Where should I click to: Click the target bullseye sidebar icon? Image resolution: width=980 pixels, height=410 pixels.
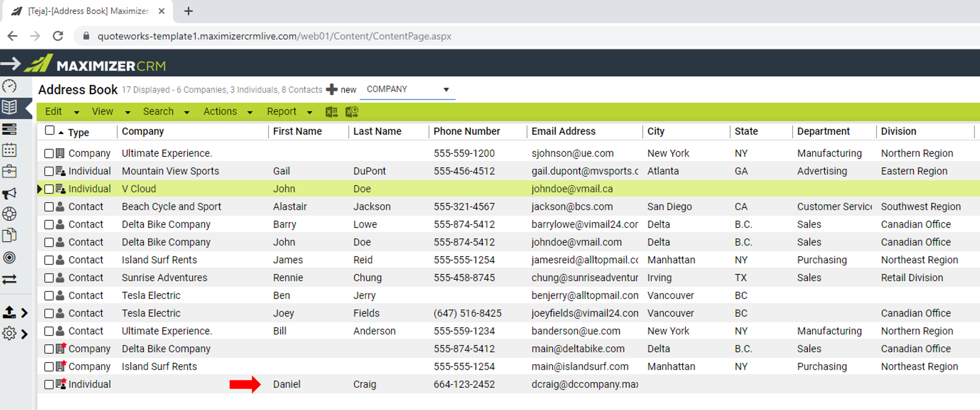[x=9, y=258]
